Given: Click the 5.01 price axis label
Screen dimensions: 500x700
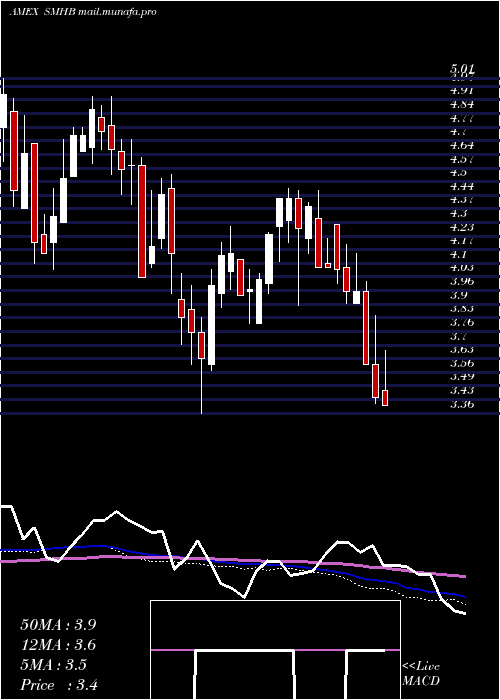Looking at the screenshot, I should pyautogui.click(x=462, y=69).
